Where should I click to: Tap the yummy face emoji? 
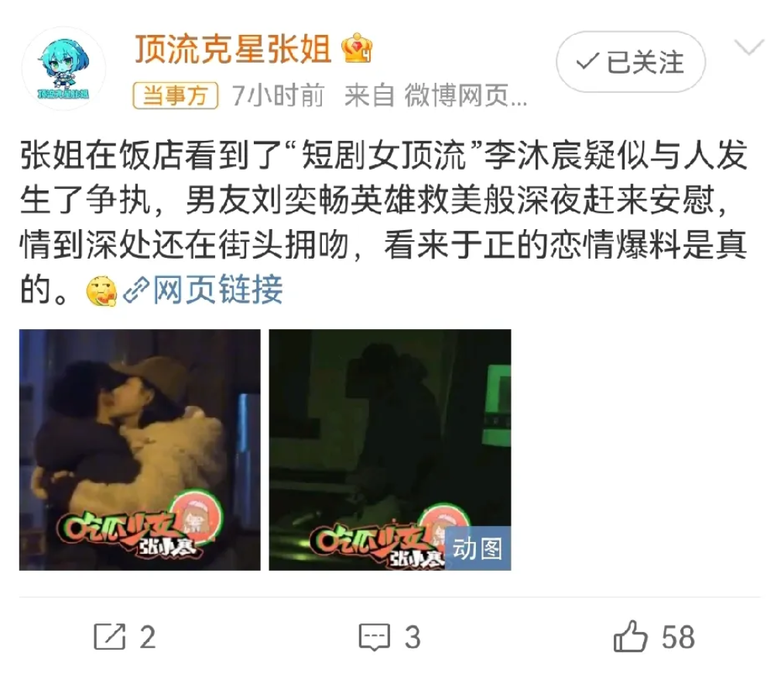click(x=101, y=290)
